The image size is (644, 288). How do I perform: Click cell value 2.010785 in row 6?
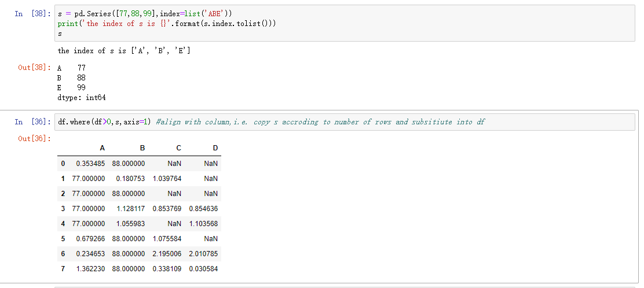pyautogui.click(x=203, y=253)
